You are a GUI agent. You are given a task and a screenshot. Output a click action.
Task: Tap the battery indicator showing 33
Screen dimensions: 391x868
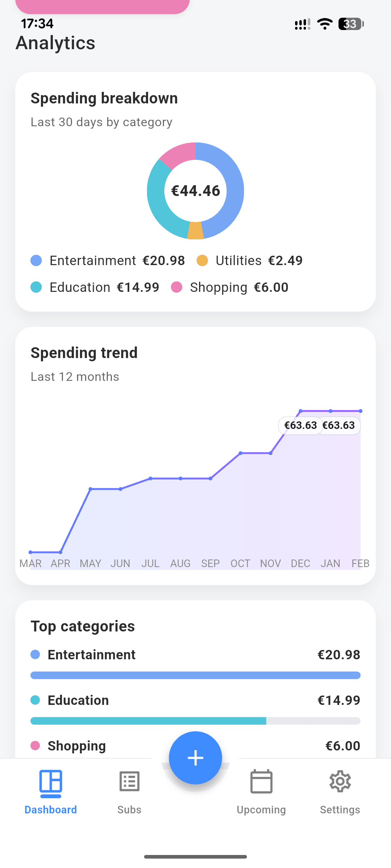click(x=351, y=24)
